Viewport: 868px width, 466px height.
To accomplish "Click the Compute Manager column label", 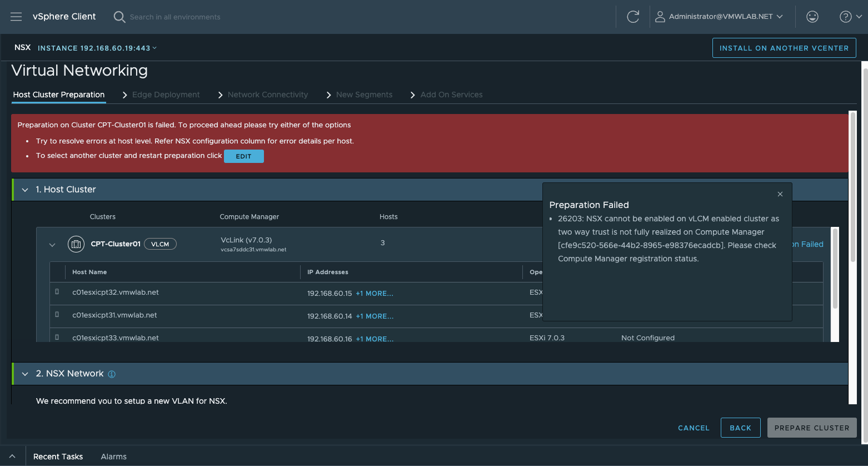I will tap(250, 217).
